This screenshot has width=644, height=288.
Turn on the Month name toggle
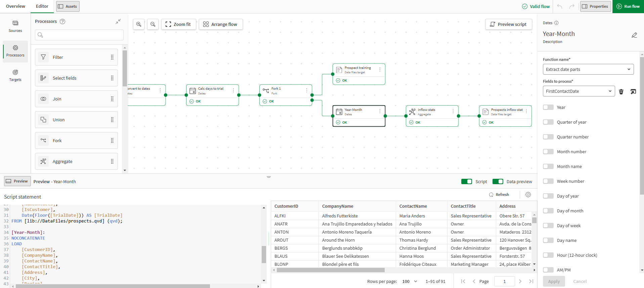(548, 166)
